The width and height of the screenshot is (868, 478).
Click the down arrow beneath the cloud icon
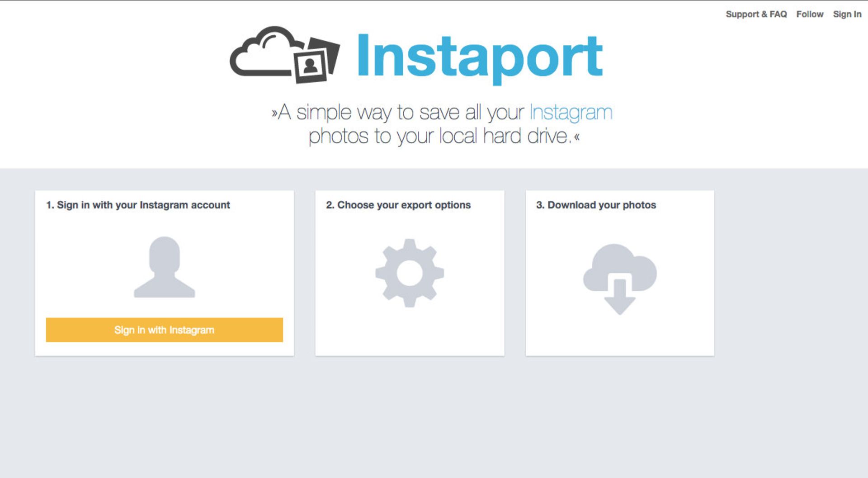(x=620, y=297)
